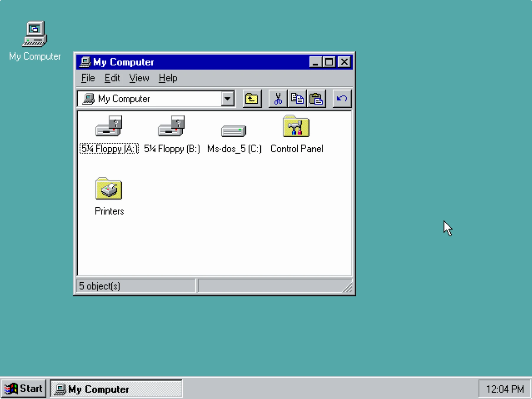Click the My Computer location combo box field
The image size is (532, 399).
point(156,99)
